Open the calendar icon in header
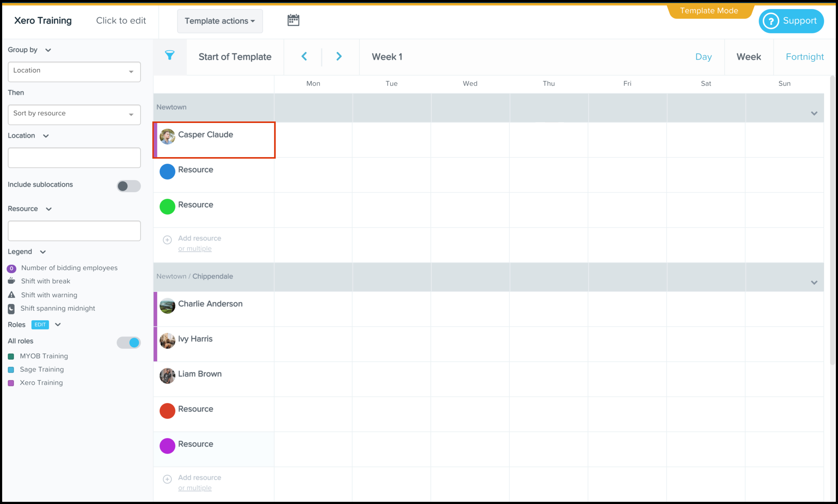 tap(293, 20)
